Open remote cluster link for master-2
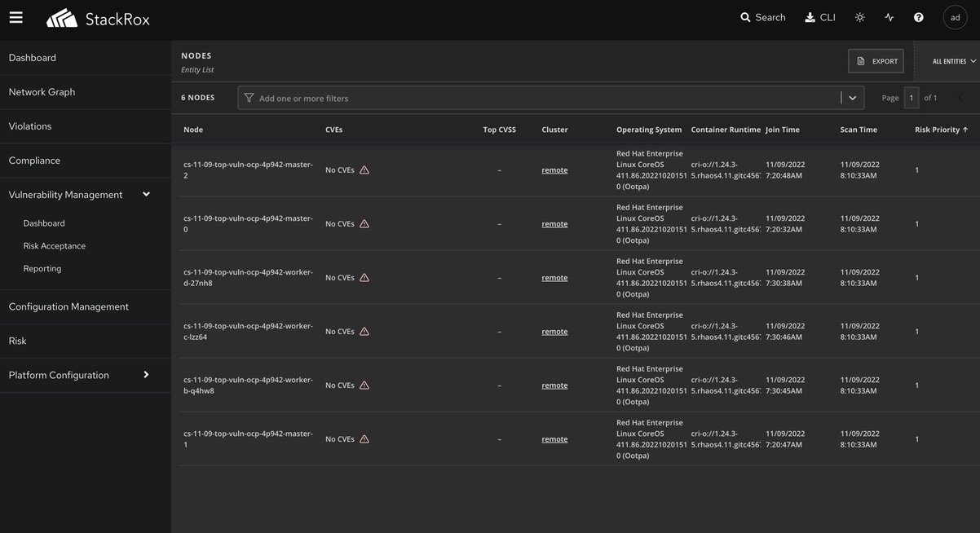This screenshot has width=980, height=533. pyautogui.click(x=554, y=170)
